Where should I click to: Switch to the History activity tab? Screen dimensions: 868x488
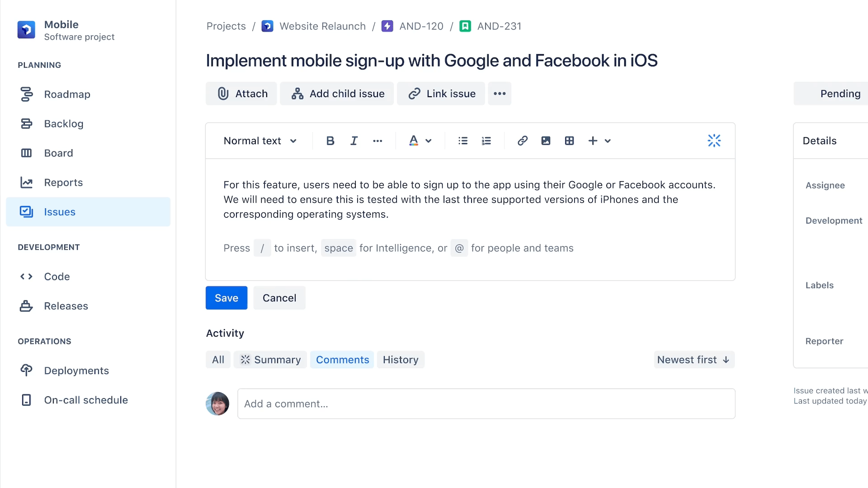[x=401, y=359]
